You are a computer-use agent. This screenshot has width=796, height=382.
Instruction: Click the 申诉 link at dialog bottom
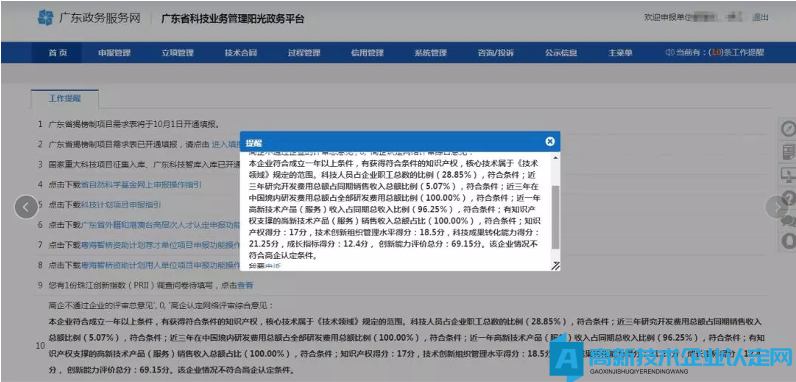273,266
